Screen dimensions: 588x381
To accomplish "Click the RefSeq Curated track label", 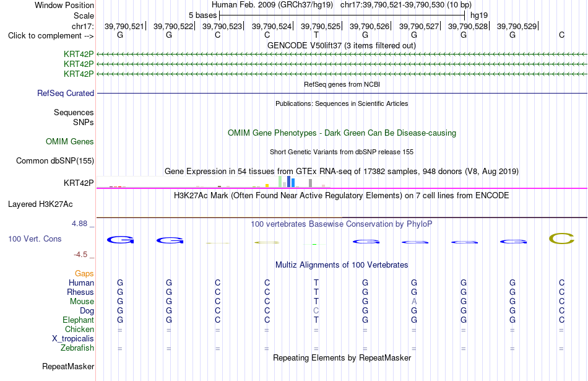I will point(65,93).
